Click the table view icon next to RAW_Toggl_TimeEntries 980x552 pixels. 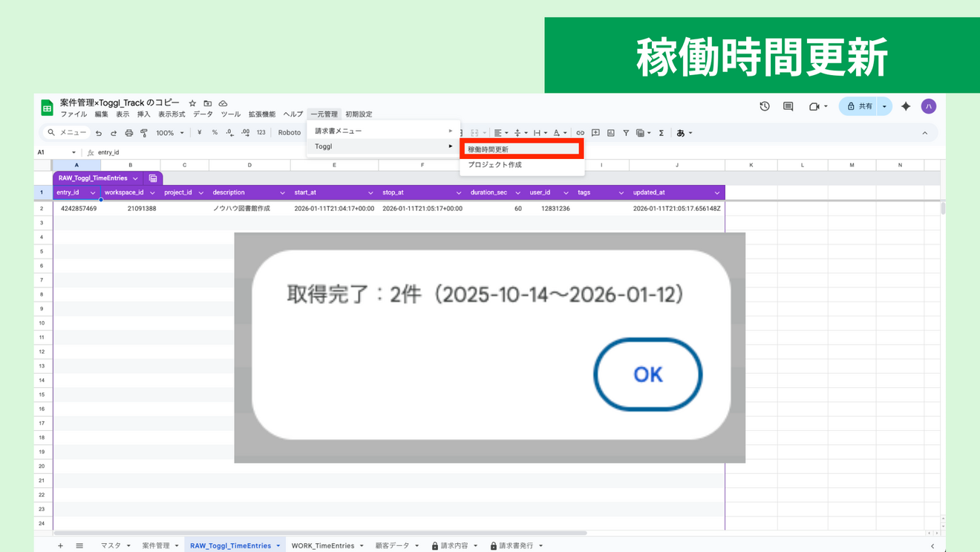[x=153, y=178]
